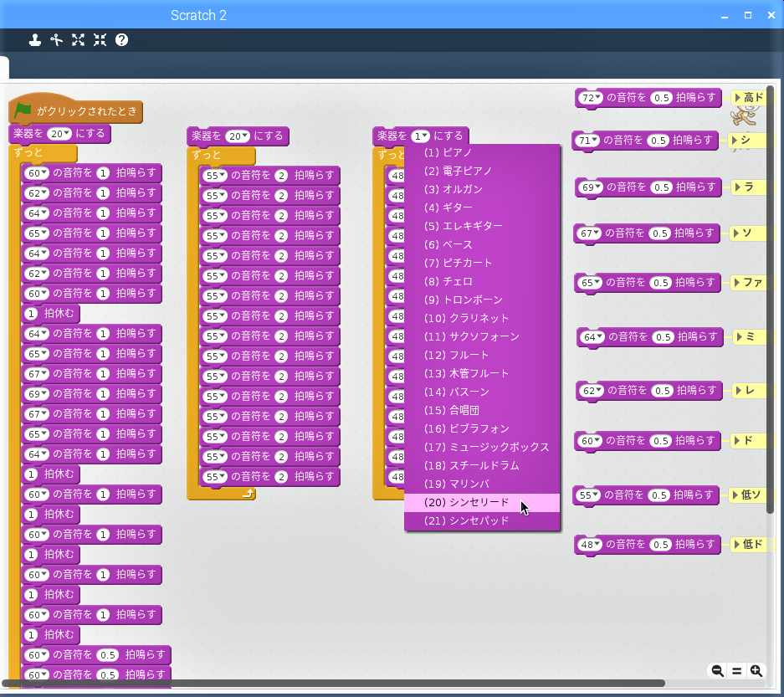Screen dimensions: 784x697
Task: Open instrument dropdown showing 1
Action: click(420, 136)
